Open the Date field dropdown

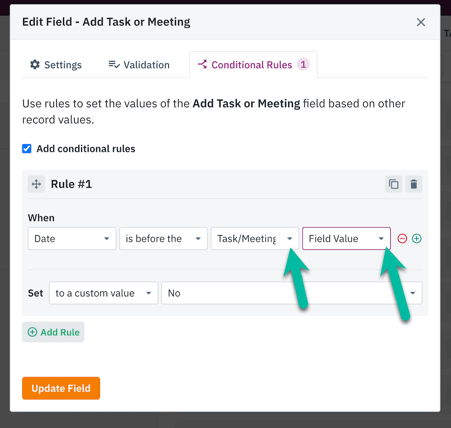(72, 239)
